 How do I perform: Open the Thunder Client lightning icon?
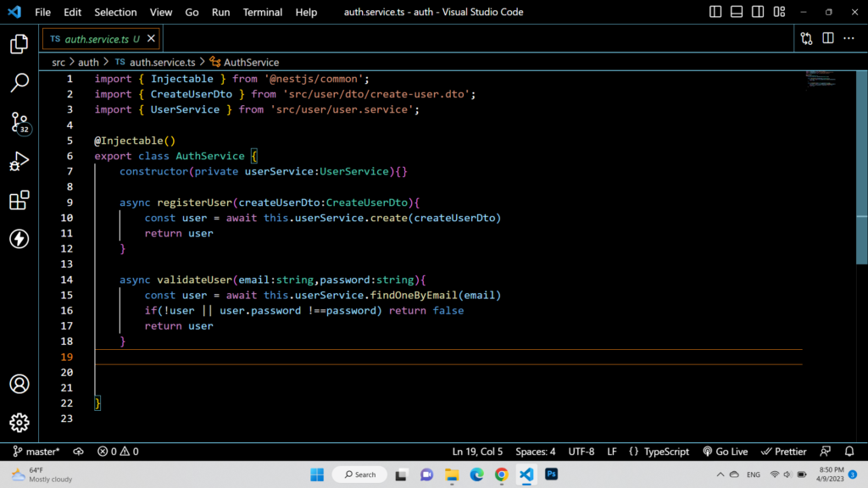[19, 239]
